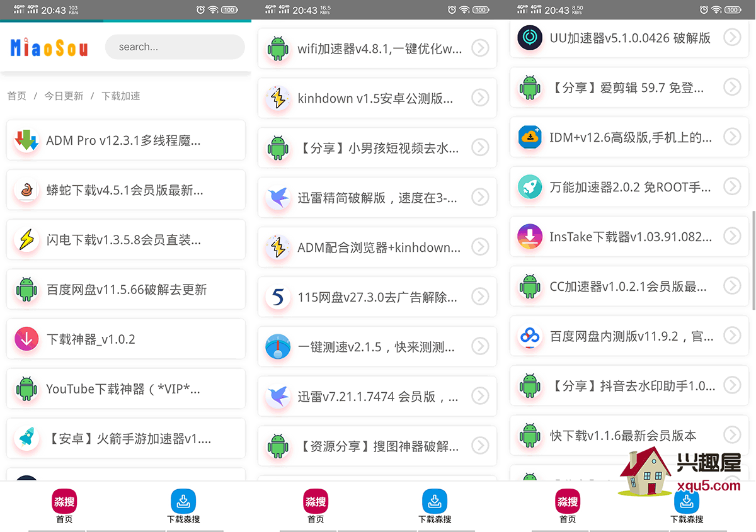This screenshot has width=756, height=532.
Task: Click the chevron on 百度网盘内测版v11.9.2 row
Action: click(x=732, y=335)
